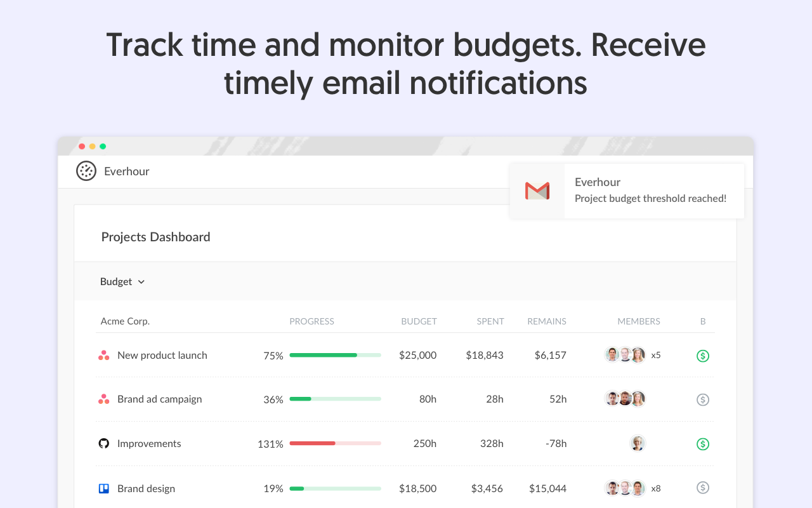The image size is (812, 508).
Task: Click the Gmail icon in the notification
Action: point(537,190)
